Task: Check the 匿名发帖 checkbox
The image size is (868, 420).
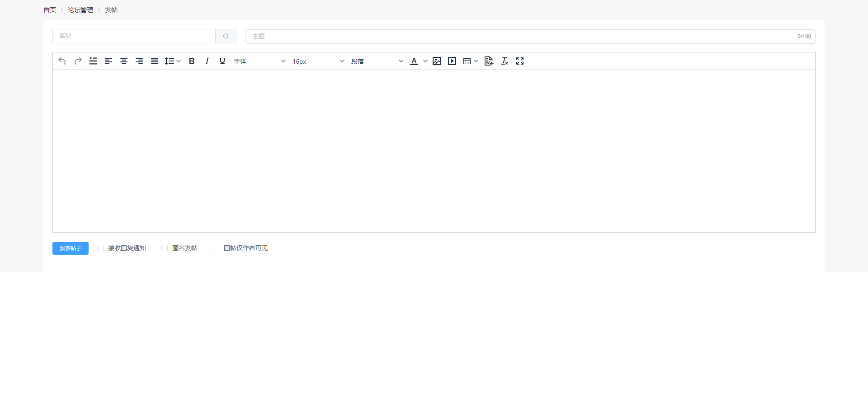Action: pyautogui.click(x=165, y=248)
